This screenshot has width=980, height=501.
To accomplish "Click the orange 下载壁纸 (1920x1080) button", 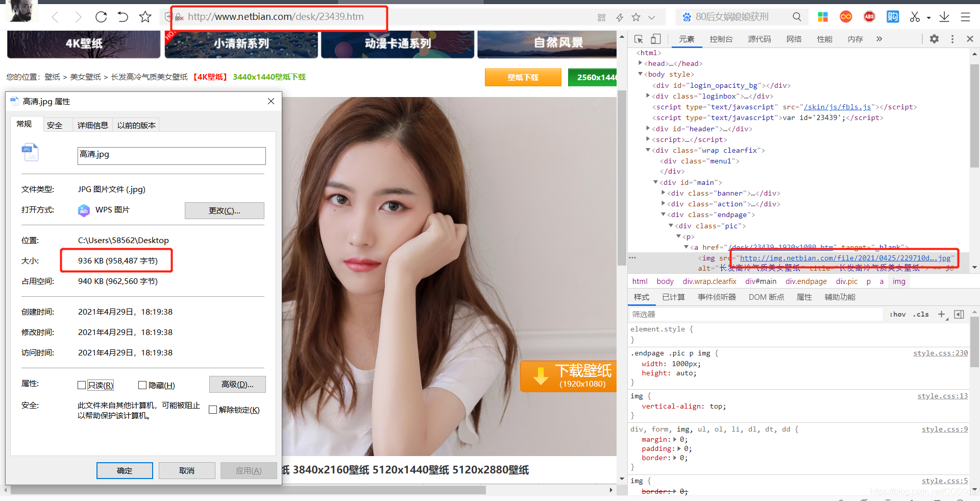I will pyautogui.click(x=568, y=376).
